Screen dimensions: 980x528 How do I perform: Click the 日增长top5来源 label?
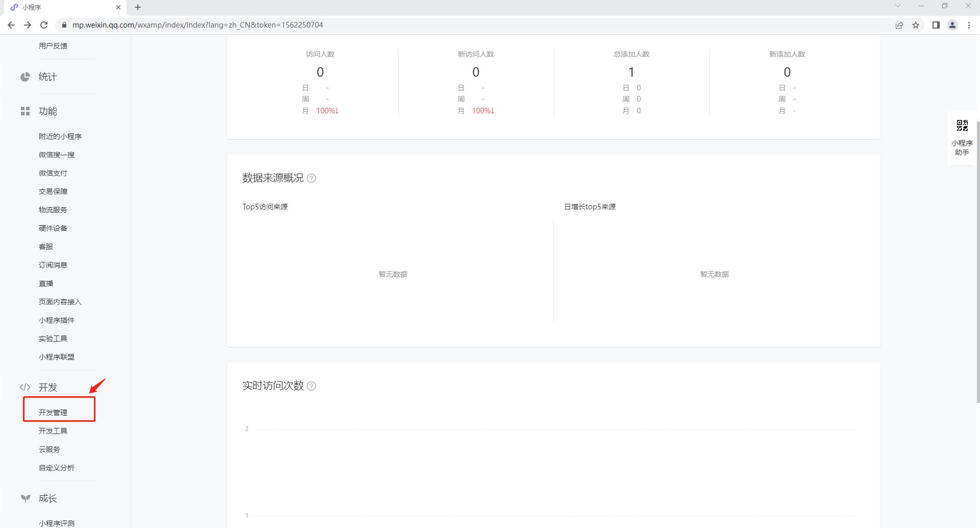click(590, 207)
